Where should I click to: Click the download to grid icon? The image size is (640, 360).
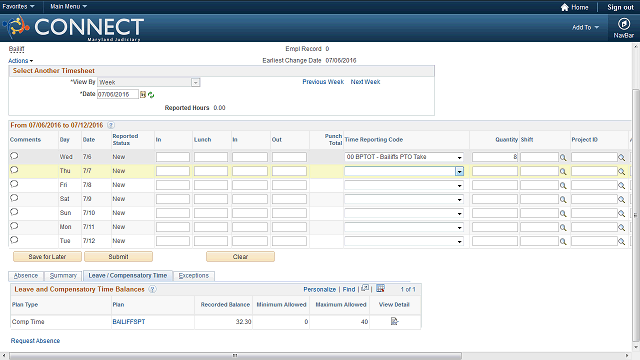(x=380, y=289)
